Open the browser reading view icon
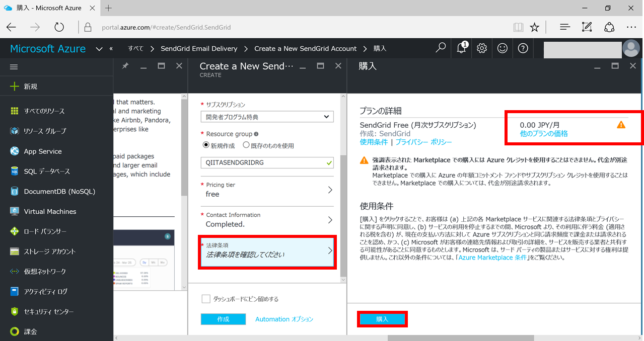This screenshot has width=644, height=341. [518, 27]
